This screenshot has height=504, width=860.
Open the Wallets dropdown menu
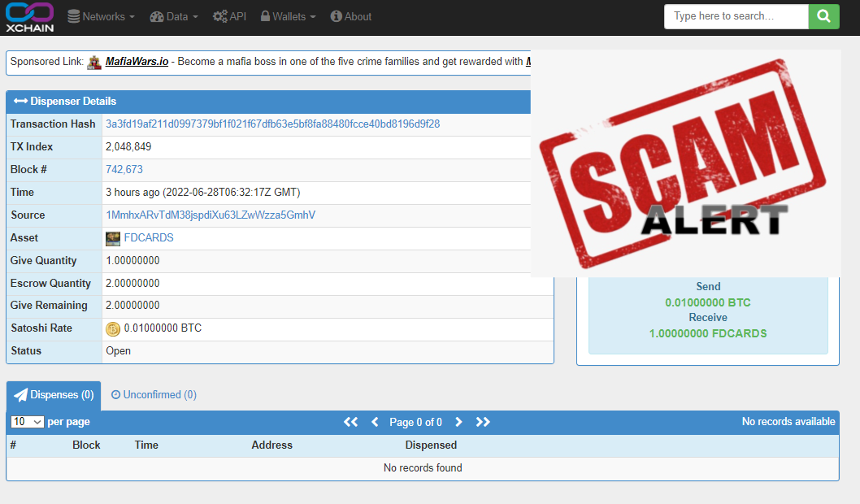[289, 16]
